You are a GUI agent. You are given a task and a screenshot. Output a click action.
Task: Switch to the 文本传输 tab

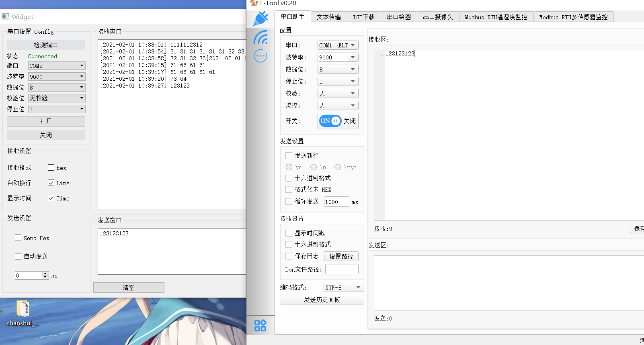point(329,17)
